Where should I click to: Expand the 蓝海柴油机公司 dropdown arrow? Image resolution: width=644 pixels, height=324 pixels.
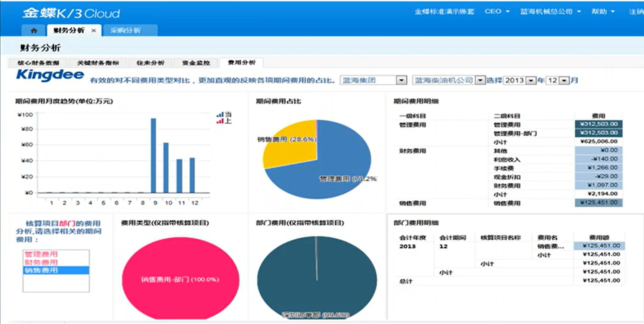point(480,80)
